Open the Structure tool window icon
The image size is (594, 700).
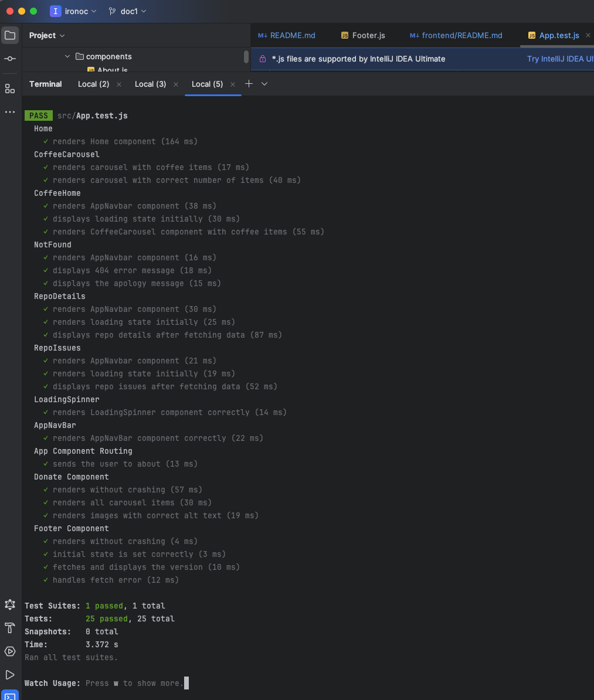pyautogui.click(x=10, y=89)
